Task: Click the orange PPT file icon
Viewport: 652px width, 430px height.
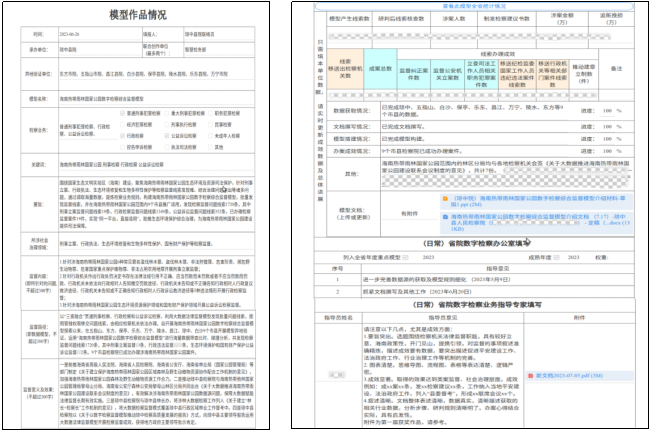Action: [445, 199]
